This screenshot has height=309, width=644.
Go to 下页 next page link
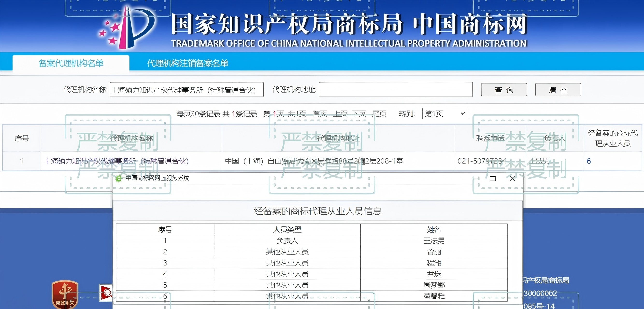[359, 114]
